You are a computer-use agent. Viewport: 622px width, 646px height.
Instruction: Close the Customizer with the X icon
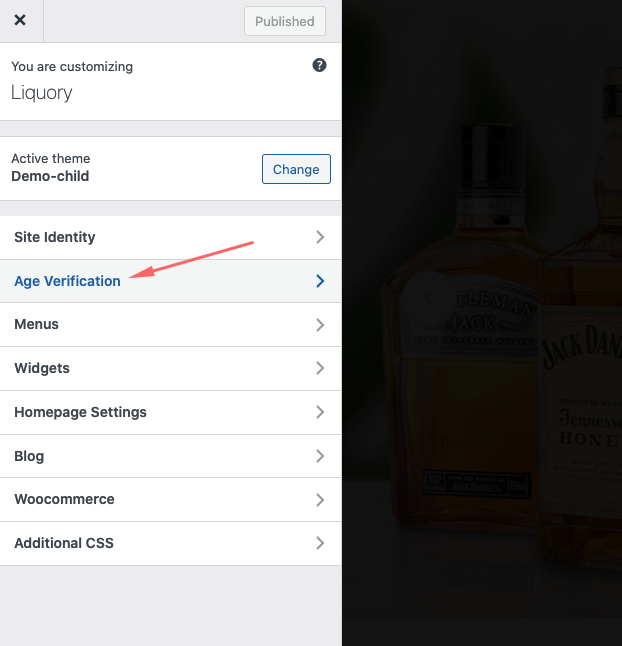(x=20, y=21)
